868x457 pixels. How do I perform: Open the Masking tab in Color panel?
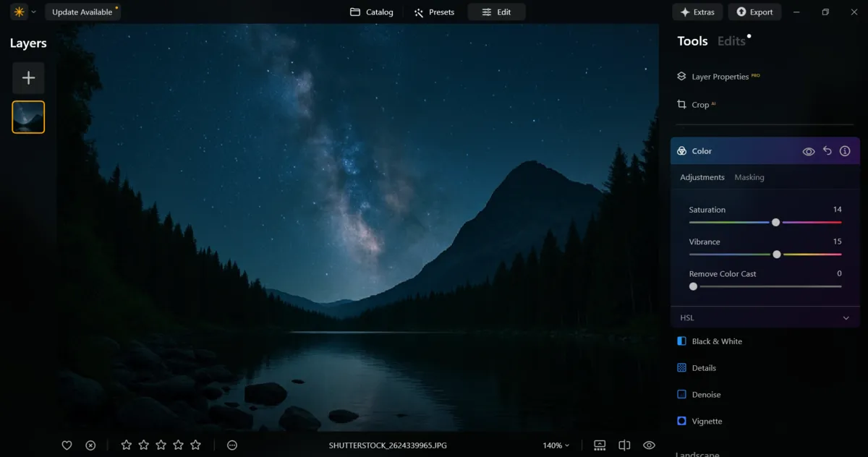tap(749, 176)
